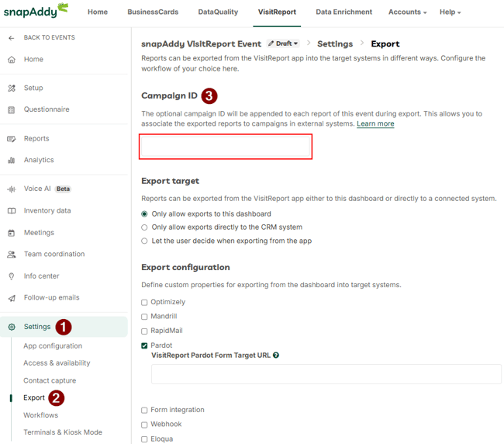Click the Meetings calendar icon

(x=12, y=233)
